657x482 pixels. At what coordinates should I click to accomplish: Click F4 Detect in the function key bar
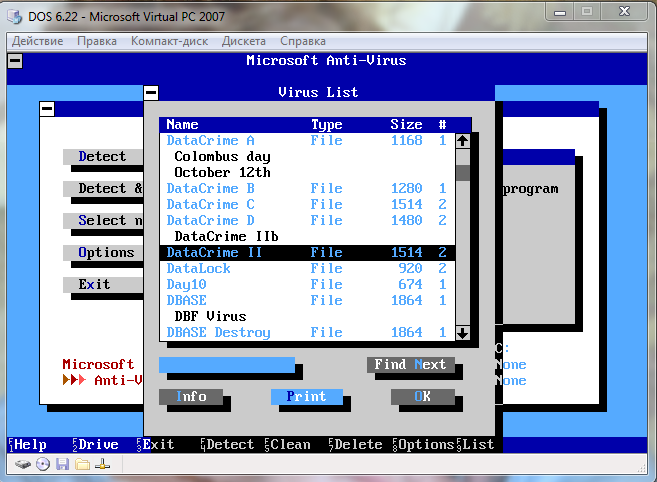227,445
